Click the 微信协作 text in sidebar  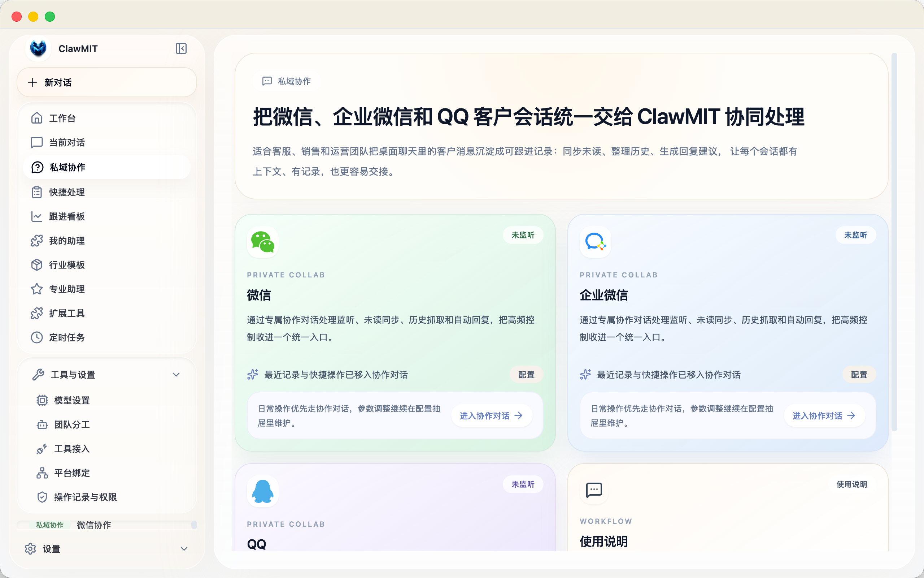pos(94,525)
